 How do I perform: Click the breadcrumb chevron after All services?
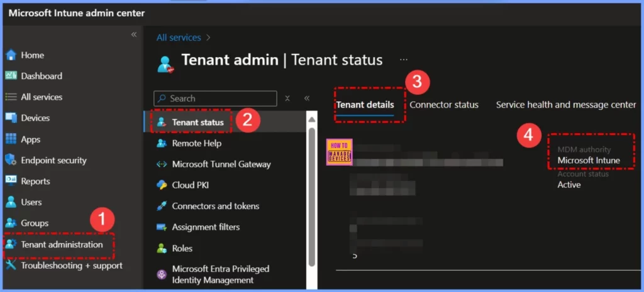click(208, 38)
